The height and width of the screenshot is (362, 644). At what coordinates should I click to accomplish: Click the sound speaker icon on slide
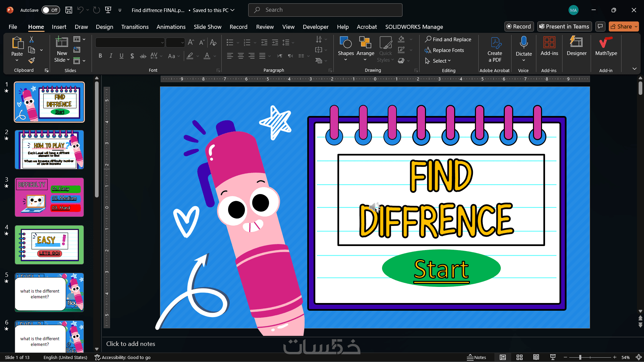coord(374,207)
